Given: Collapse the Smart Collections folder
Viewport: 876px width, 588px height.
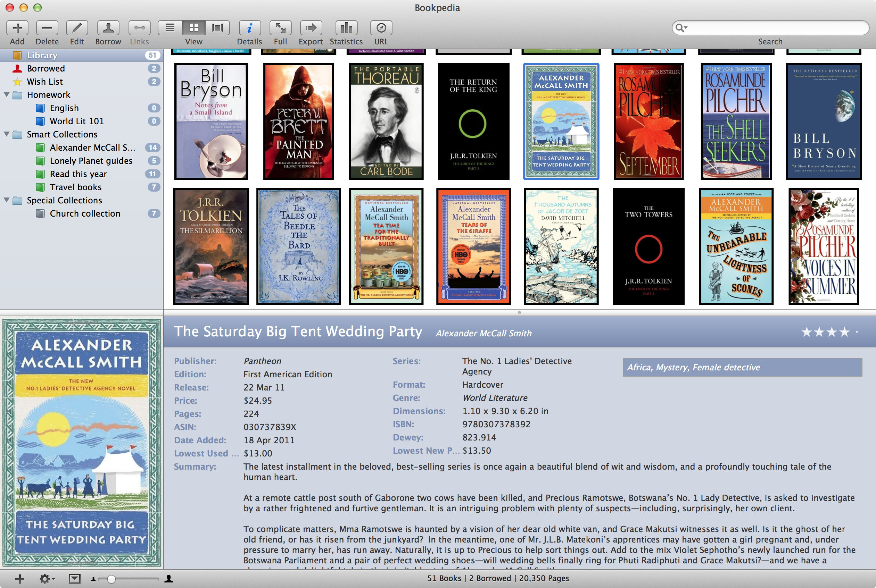Looking at the screenshot, I should pos(6,134).
